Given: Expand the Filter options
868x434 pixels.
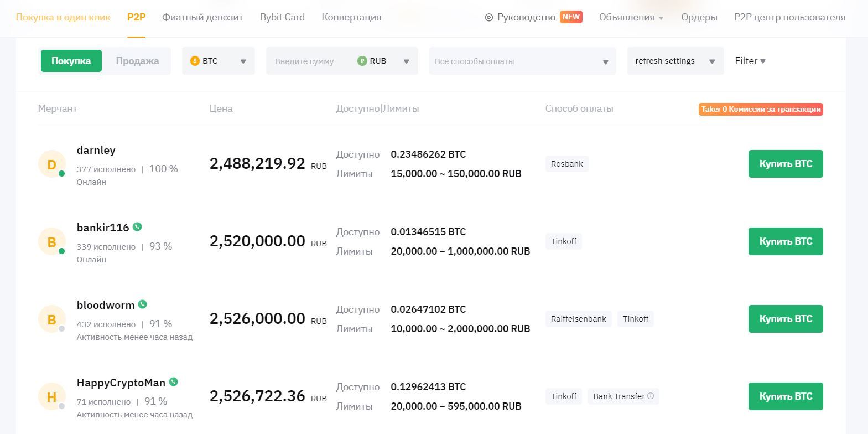Looking at the screenshot, I should click(750, 61).
